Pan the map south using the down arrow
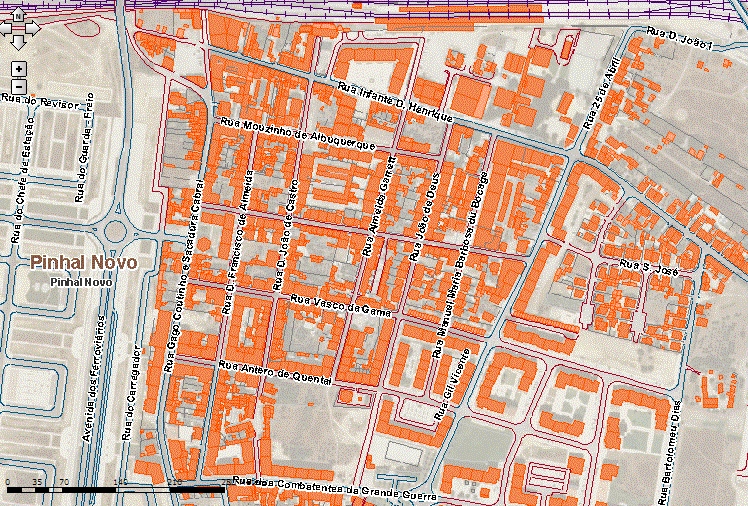Viewport: 748px width, 506px height. tap(20, 43)
